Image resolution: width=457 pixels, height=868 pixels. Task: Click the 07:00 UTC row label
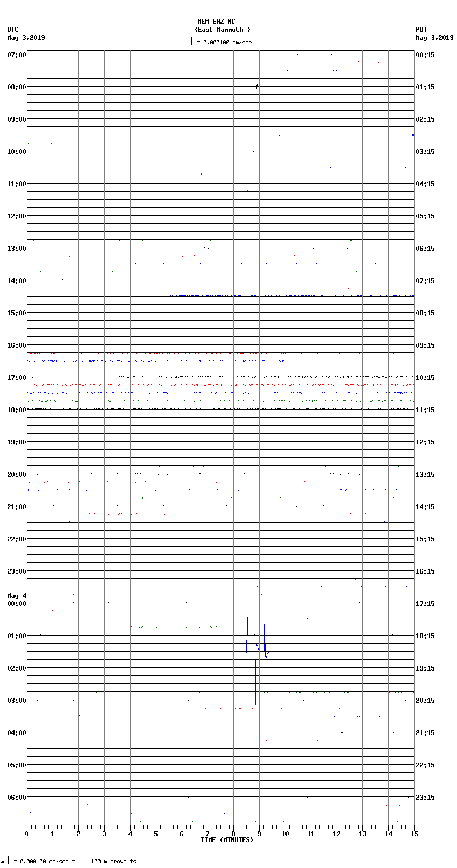(x=17, y=55)
